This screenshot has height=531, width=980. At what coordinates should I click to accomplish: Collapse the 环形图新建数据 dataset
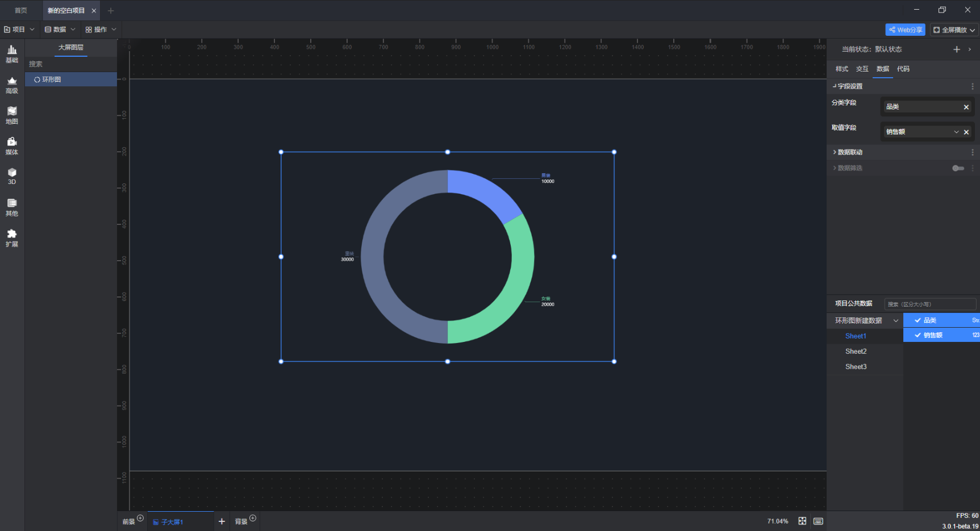pyautogui.click(x=896, y=321)
